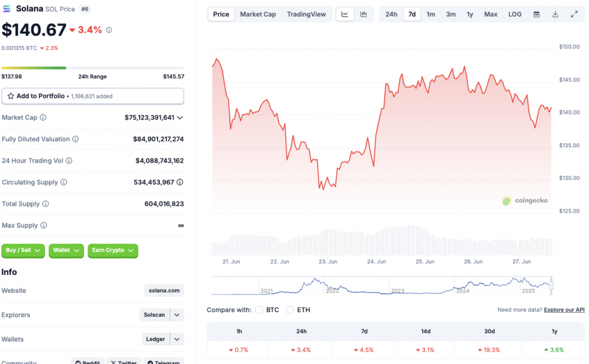Select 3m time range

pyautogui.click(x=451, y=14)
